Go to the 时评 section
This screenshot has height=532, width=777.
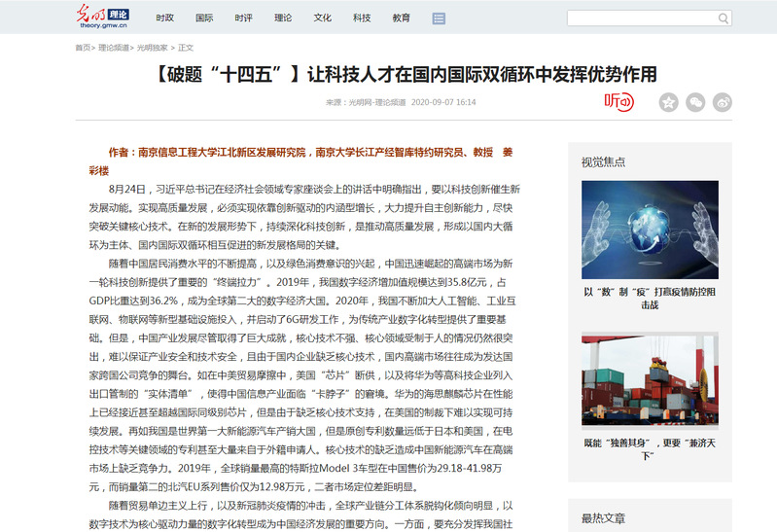[244, 18]
